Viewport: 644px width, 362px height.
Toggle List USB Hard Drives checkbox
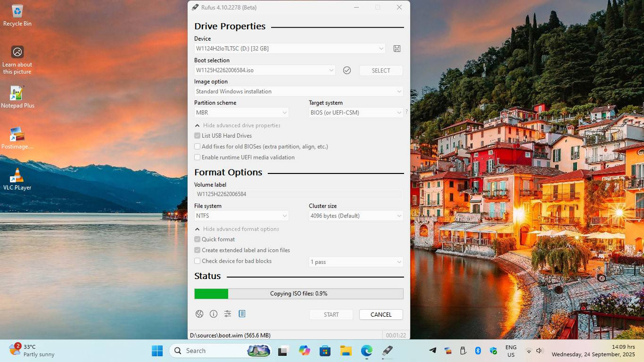[x=197, y=136]
